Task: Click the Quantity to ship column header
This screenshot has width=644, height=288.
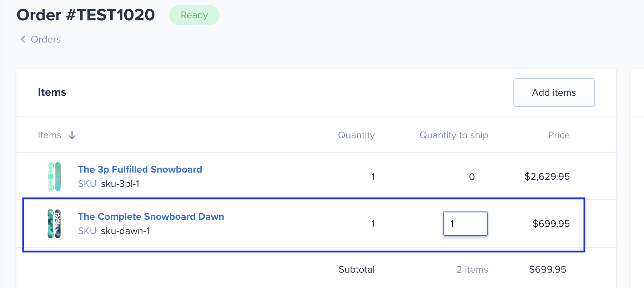Action: click(454, 135)
